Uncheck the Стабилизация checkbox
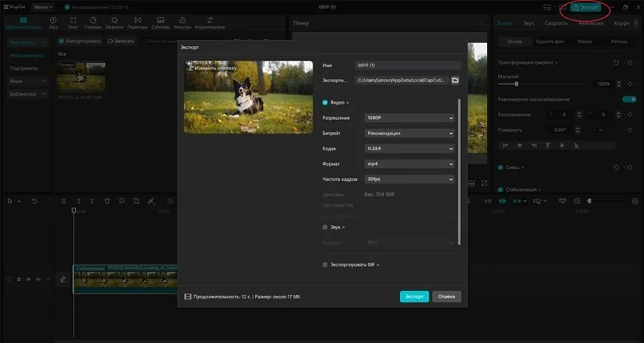This screenshot has height=343, width=644. point(501,190)
